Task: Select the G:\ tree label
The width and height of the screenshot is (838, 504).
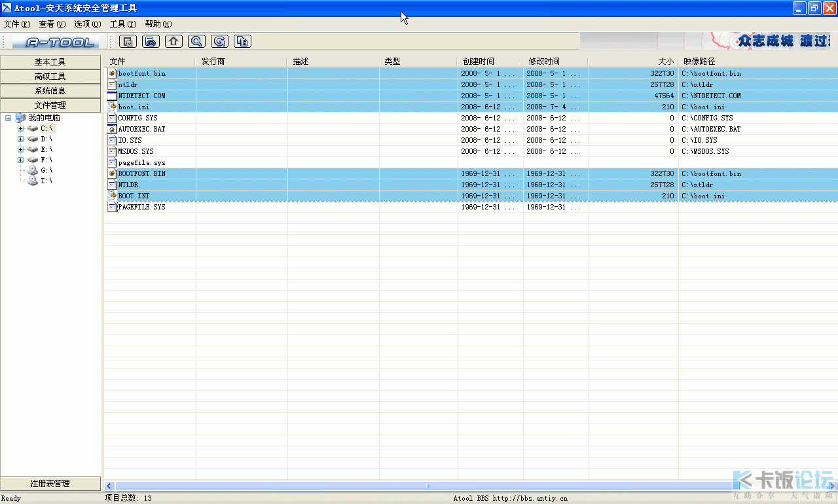Action: 46,170
